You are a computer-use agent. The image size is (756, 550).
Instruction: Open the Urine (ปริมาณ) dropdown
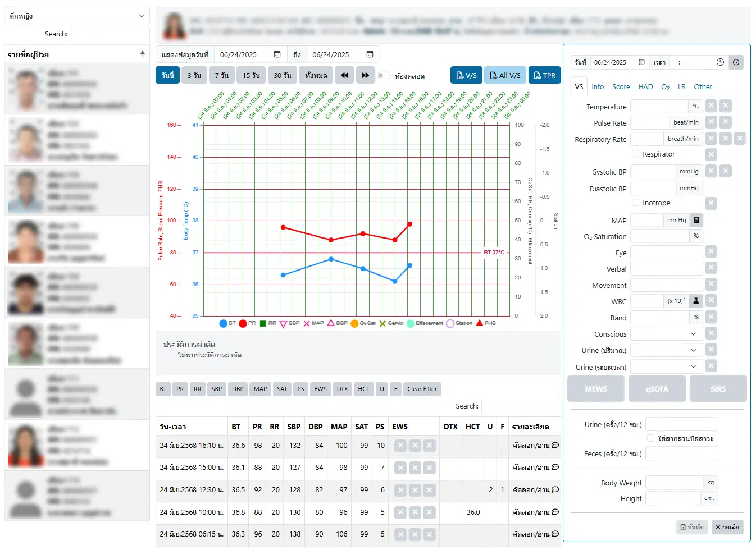pyautogui.click(x=666, y=350)
